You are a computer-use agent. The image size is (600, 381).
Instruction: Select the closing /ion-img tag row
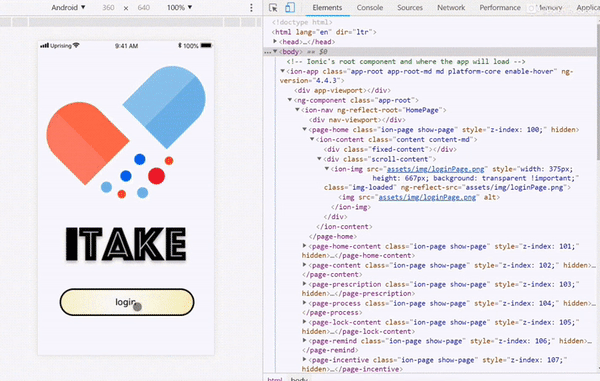point(351,207)
